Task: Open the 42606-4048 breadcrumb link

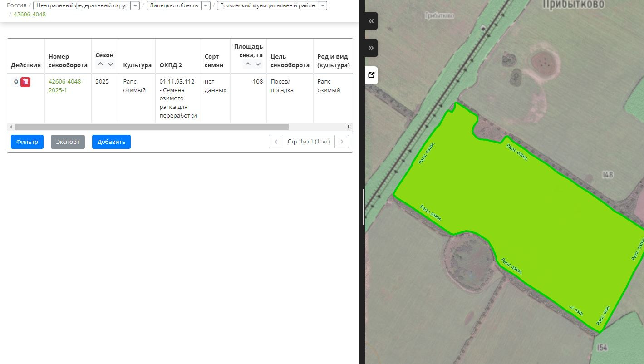Action: coord(29,14)
